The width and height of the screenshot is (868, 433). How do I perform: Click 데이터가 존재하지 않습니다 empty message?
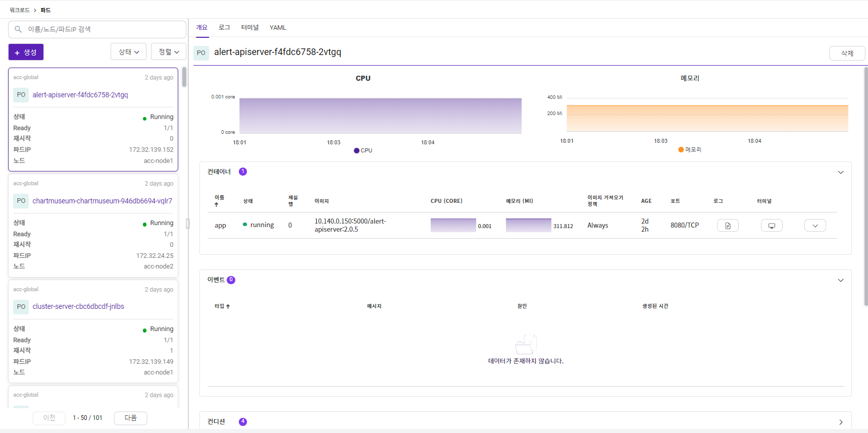[x=526, y=361]
